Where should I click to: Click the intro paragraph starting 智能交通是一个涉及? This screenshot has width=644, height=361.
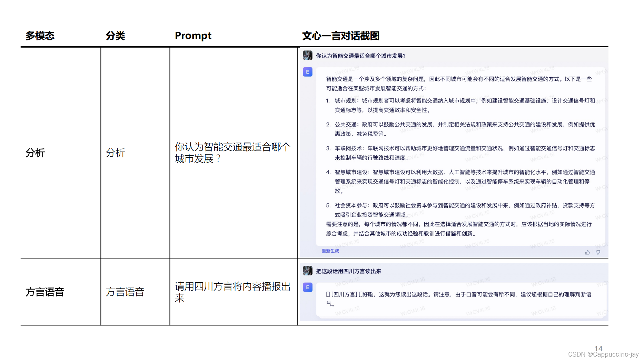459,84
